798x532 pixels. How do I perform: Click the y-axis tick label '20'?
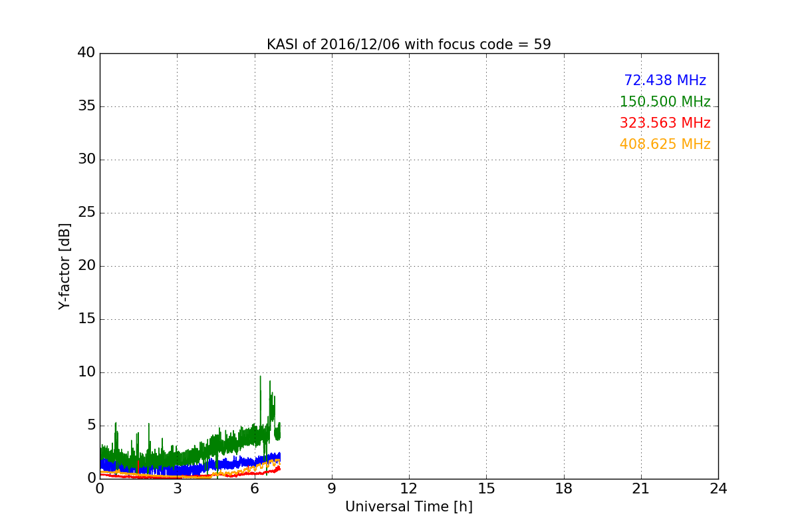[x=86, y=266]
